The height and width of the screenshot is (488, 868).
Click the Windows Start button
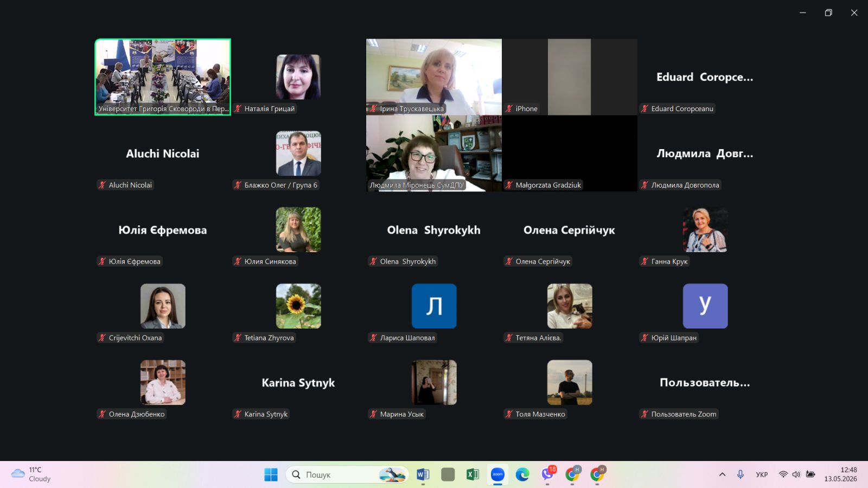[x=271, y=474]
